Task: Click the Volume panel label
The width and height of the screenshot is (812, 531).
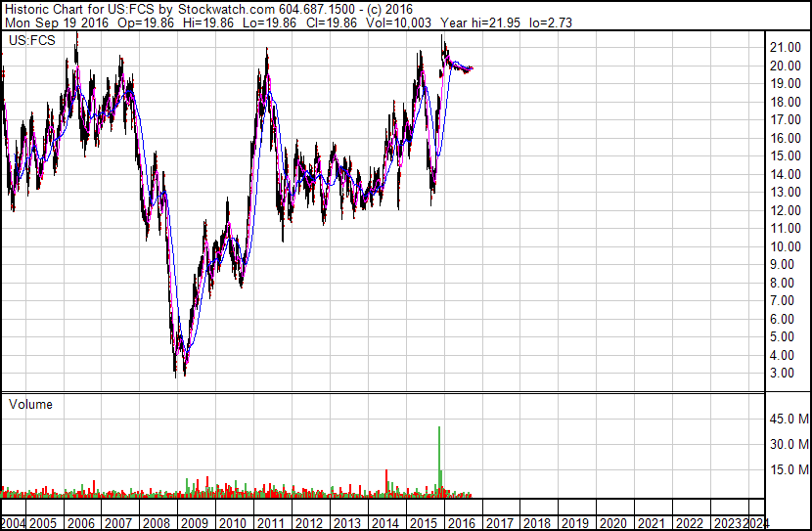Action: [x=30, y=404]
